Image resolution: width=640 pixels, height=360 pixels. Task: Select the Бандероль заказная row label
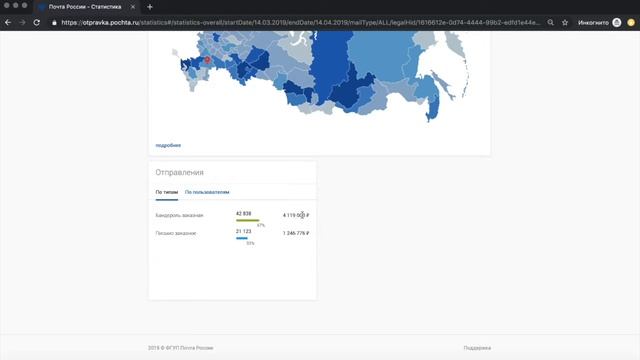tap(179, 215)
